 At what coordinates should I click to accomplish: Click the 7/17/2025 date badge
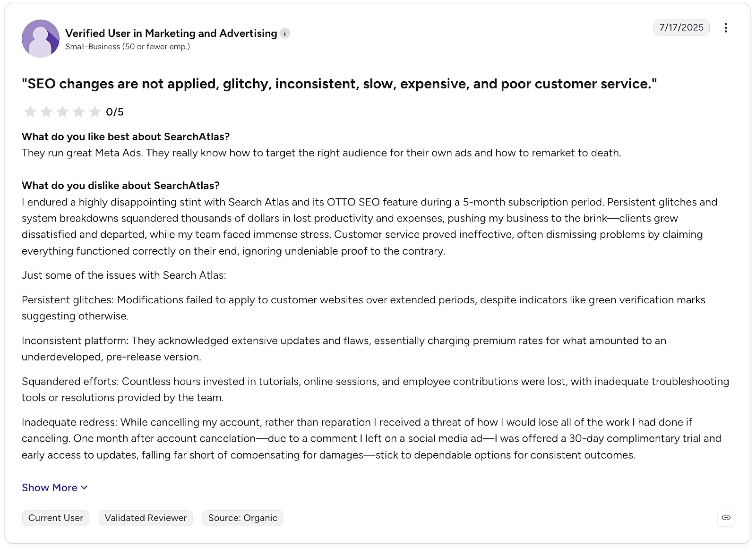coord(681,27)
